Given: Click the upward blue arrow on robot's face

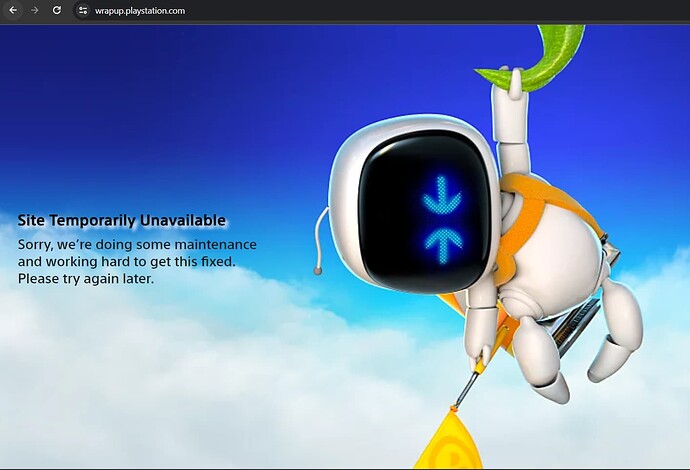Looking at the screenshot, I should pos(442,237).
